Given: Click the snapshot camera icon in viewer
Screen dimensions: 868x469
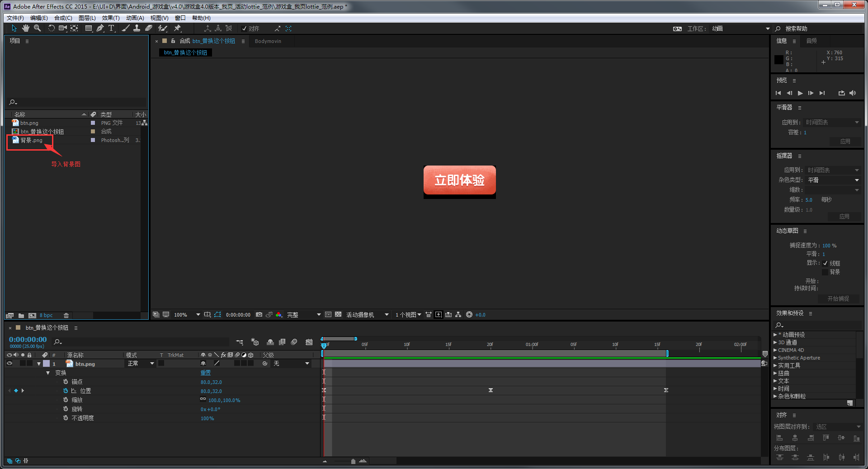Looking at the screenshot, I should point(259,315).
